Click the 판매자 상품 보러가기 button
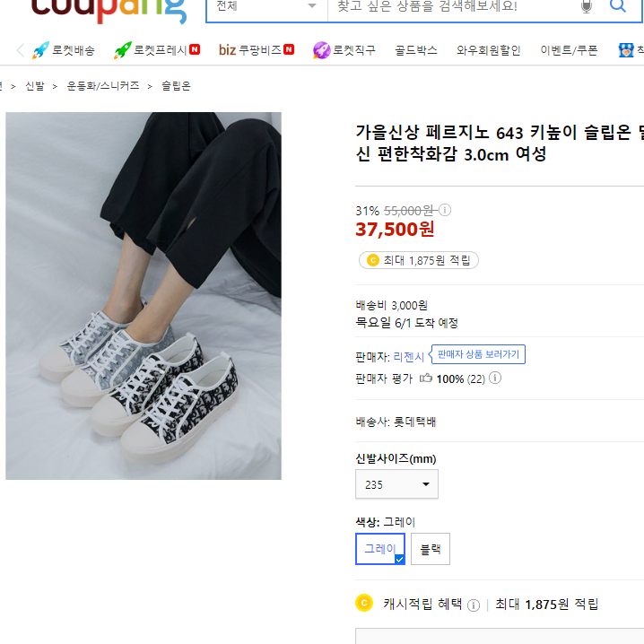Screen dimensions: 644x644 478,354
